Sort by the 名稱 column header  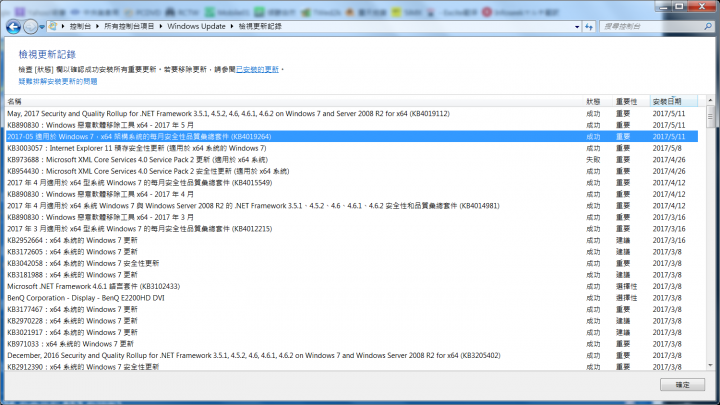pyautogui.click(x=294, y=101)
